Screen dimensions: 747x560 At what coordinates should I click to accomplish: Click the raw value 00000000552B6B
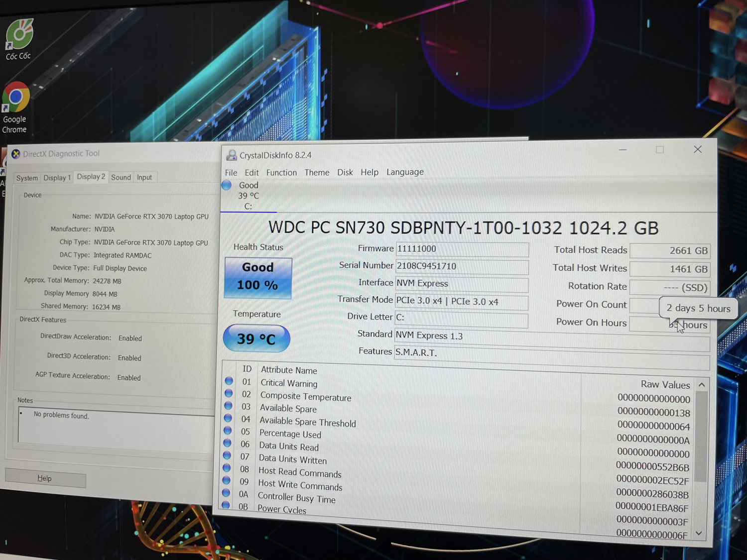click(x=652, y=467)
